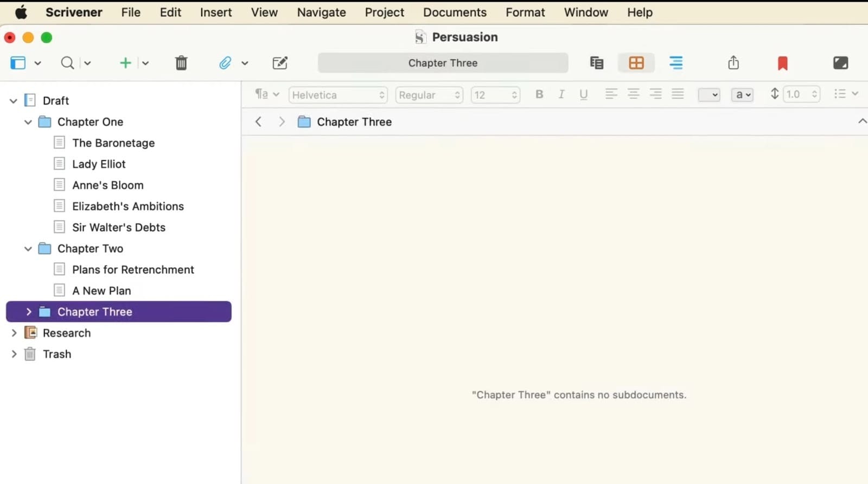This screenshot has width=868, height=484.
Task: Open the text color swatch dropdown
Action: [709, 95]
